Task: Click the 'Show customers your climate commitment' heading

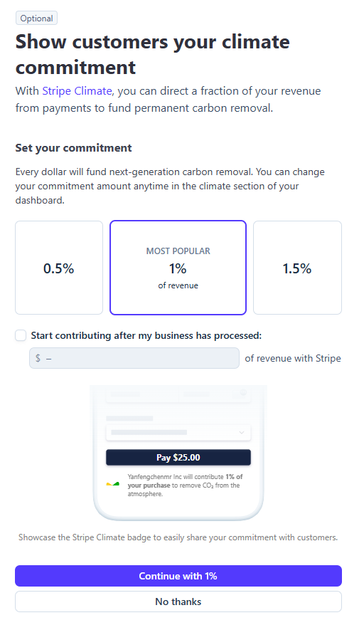Action: [153, 54]
